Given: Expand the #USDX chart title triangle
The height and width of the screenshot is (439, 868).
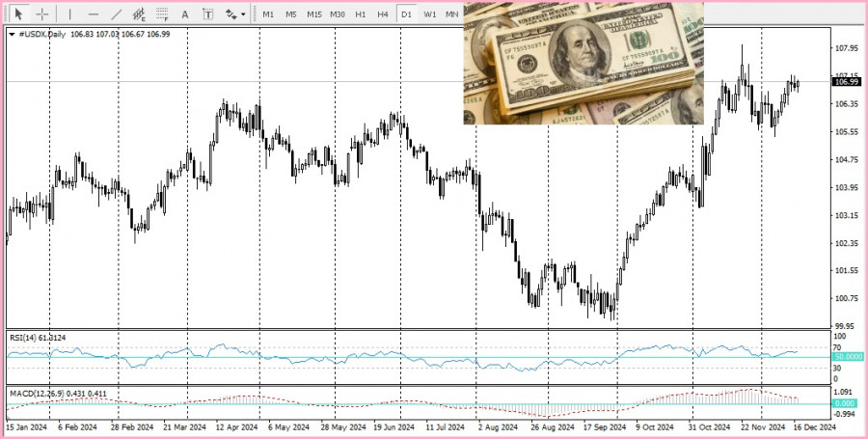Looking at the screenshot, I should point(12,34).
